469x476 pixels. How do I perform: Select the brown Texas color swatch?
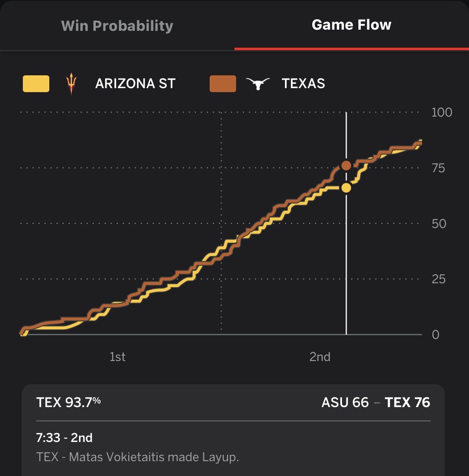tap(222, 83)
